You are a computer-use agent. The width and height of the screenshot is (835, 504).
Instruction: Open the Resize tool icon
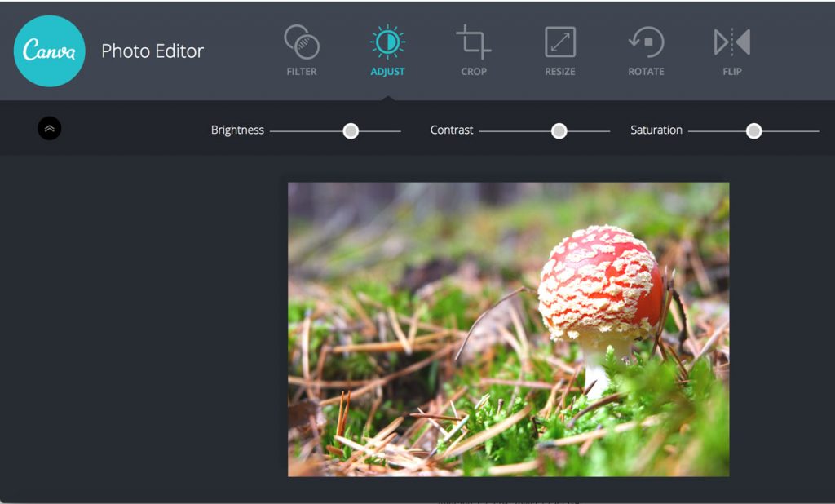[x=560, y=42]
